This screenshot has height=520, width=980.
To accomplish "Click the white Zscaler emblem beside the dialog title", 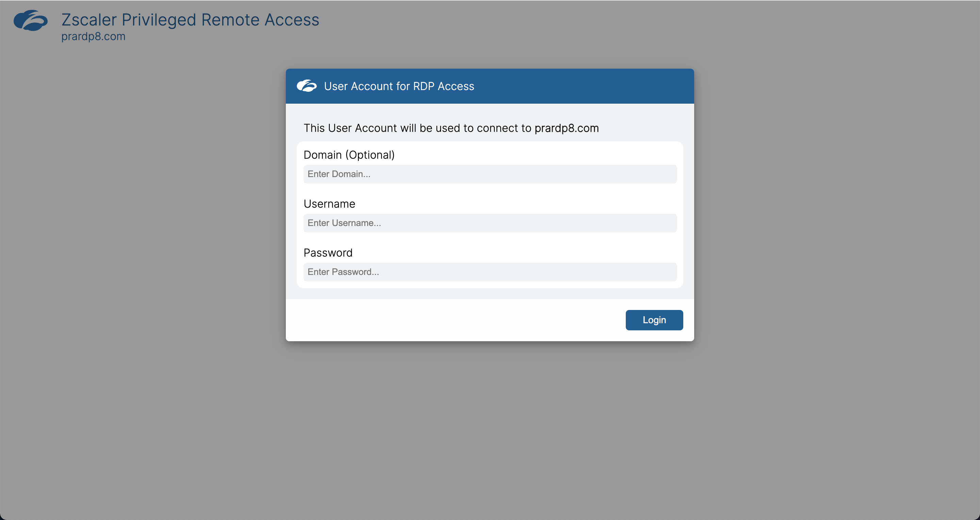I will point(307,86).
